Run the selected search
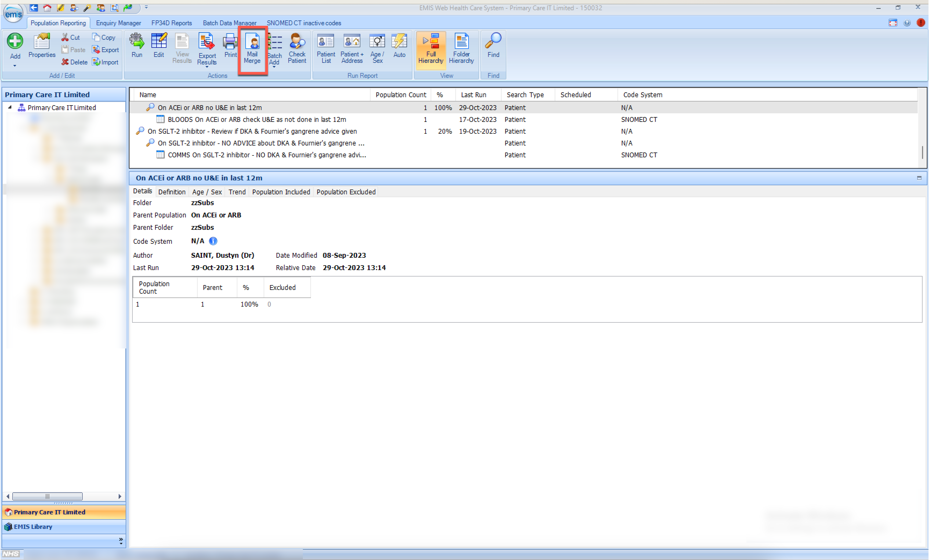The width and height of the screenshot is (929, 560). pyautogui.click(x=137, y=46)
